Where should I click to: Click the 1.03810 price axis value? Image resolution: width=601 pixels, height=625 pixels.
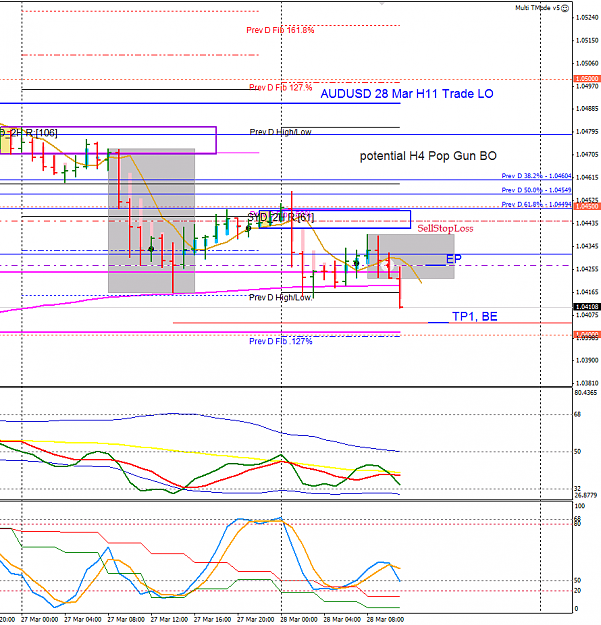pos(587,383)
